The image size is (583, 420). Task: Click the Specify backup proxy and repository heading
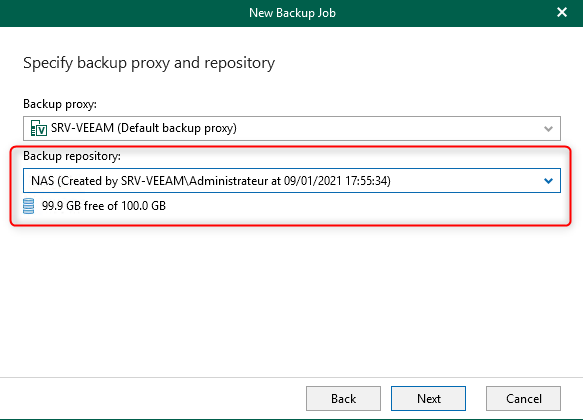click(149, 63)
